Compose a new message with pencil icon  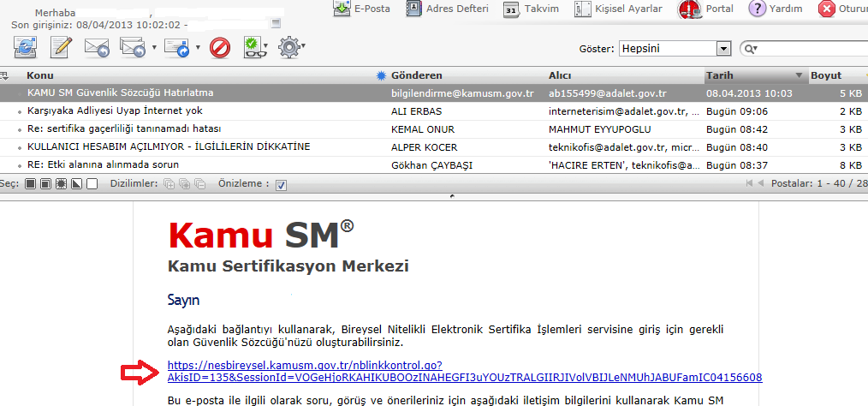point(60,48)
